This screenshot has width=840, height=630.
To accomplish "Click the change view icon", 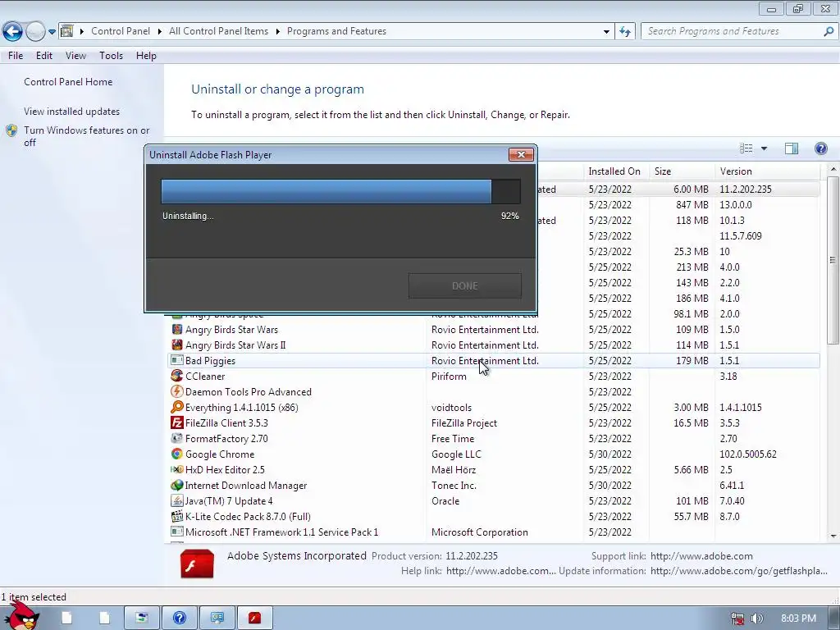I will point(746,148).
